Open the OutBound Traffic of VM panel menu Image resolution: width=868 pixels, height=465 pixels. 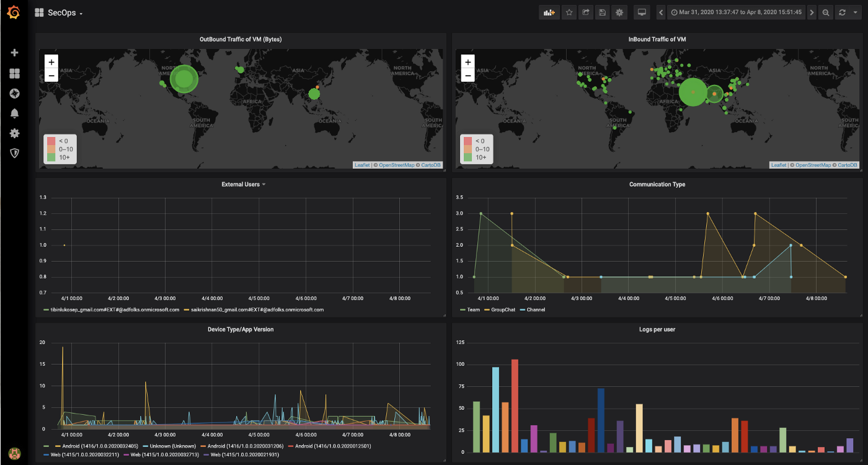[x=241, y=39]
